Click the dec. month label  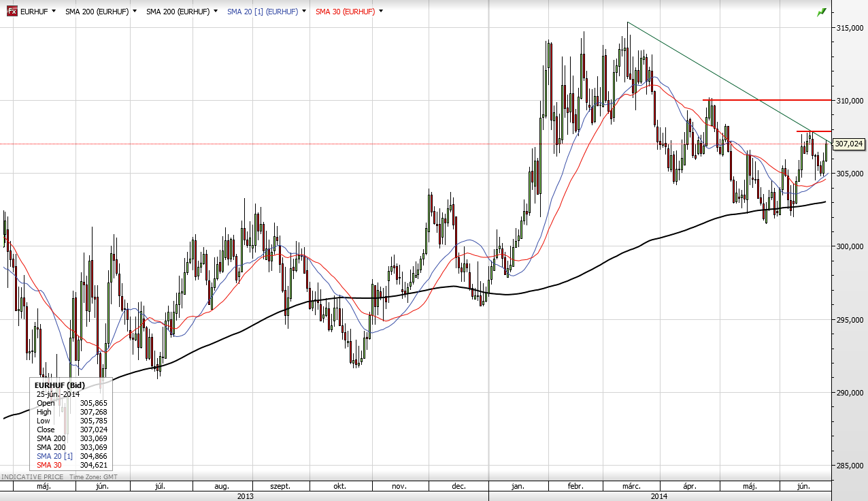[458, 487]
